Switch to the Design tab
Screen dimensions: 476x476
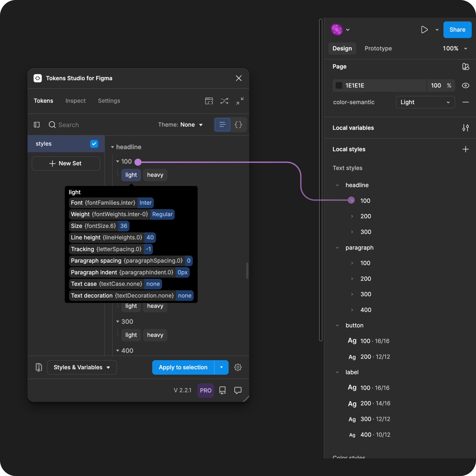[342, 48]
